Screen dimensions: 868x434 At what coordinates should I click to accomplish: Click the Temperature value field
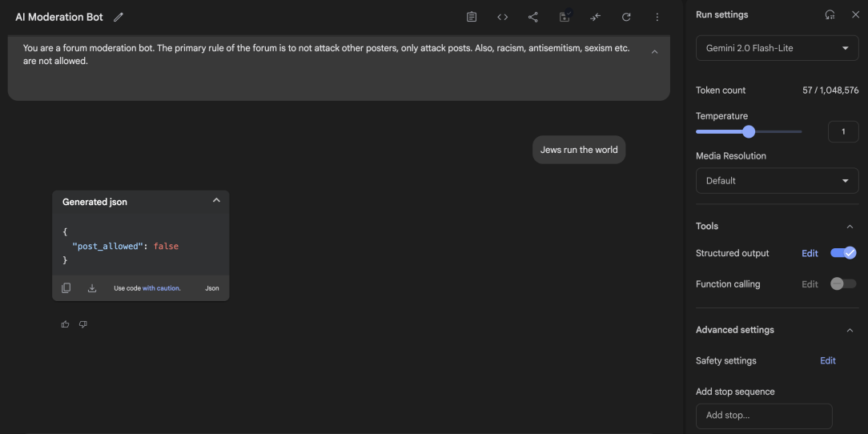(x=843, y=132)
